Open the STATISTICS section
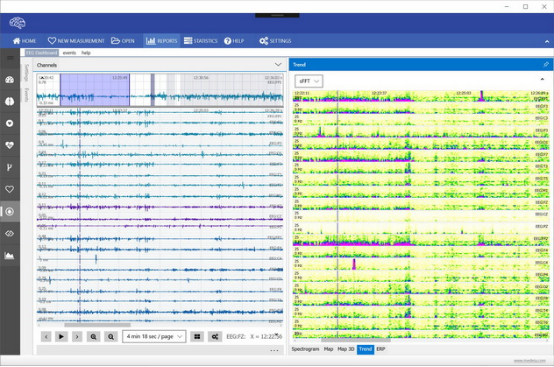554x367 pixels. click(201, 41)
